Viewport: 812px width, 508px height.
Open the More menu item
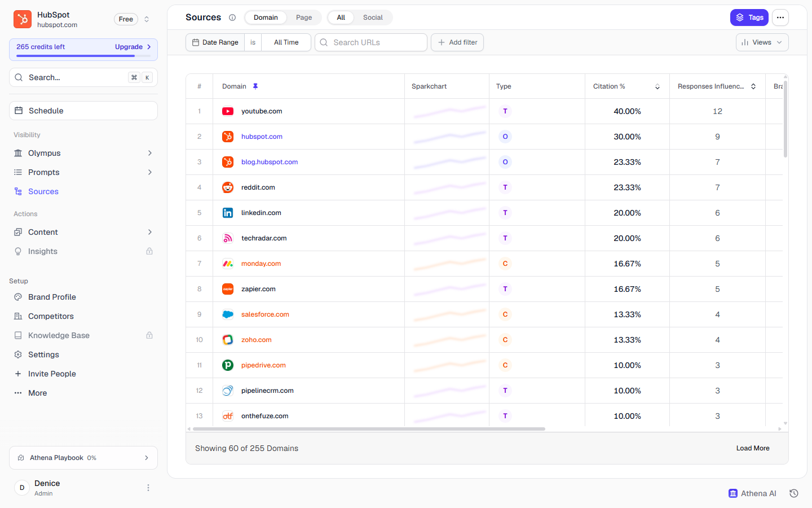(83, 393)
